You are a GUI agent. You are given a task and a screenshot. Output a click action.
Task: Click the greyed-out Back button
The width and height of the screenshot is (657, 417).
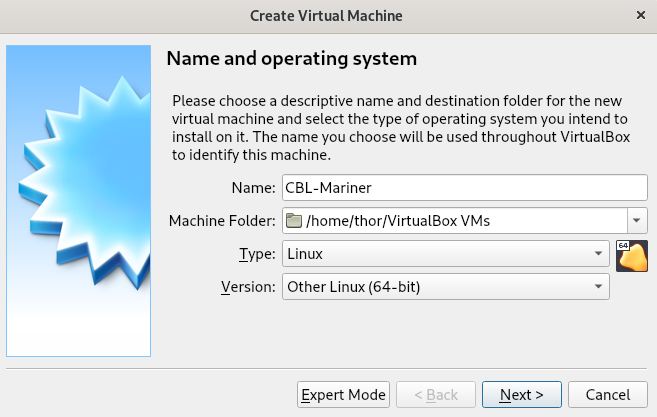436,394
